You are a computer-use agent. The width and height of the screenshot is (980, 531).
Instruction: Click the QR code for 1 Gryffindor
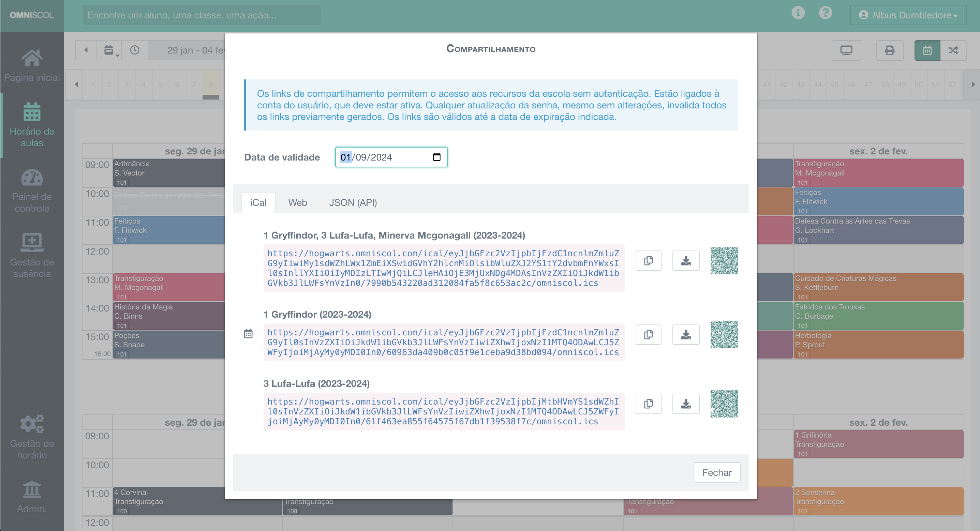pos(724,335)
